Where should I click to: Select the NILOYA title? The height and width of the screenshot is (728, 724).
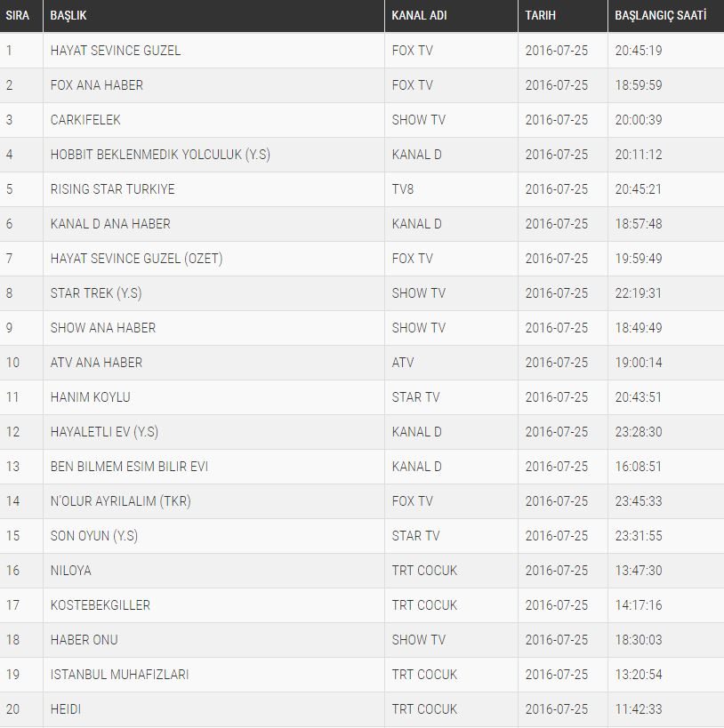click(x=70, y=570)
